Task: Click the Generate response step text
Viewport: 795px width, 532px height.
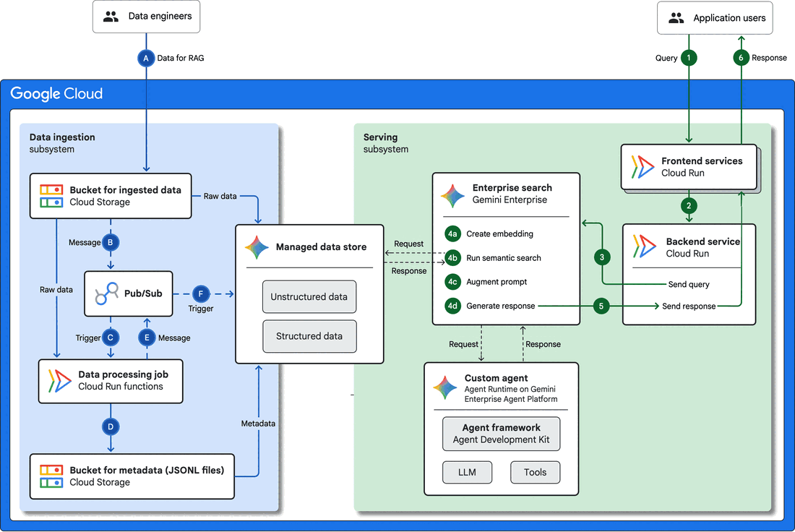Action: click(x=500, y=306)
